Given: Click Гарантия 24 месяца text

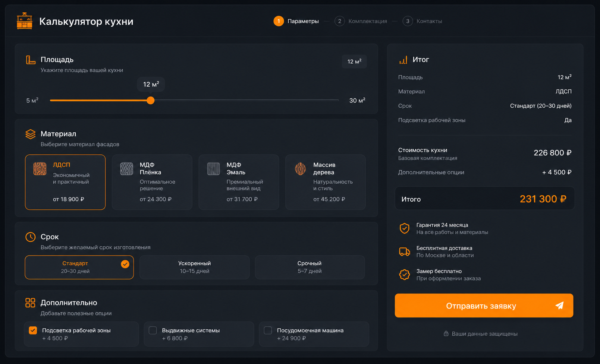Looking at the screenshot, I should [442, 225].
